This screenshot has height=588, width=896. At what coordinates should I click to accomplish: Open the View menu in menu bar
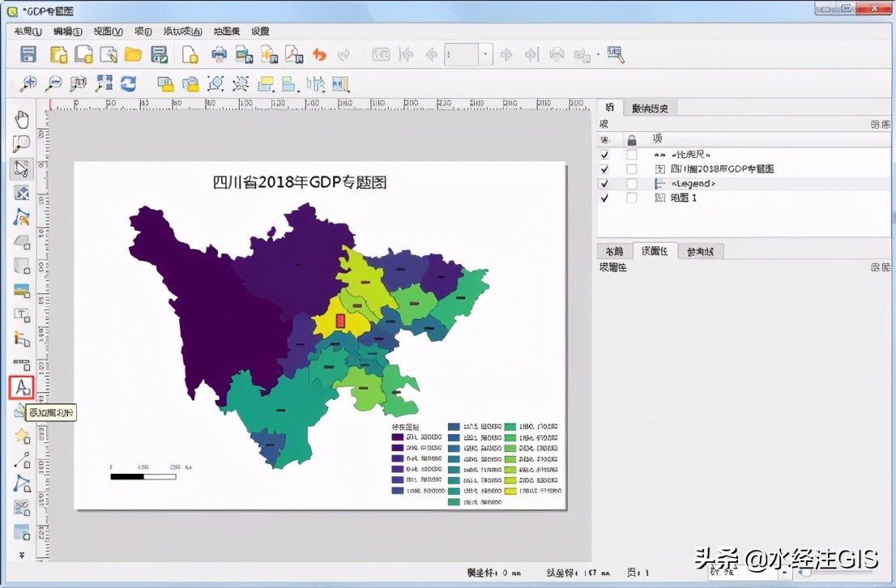tap(108, 31)
